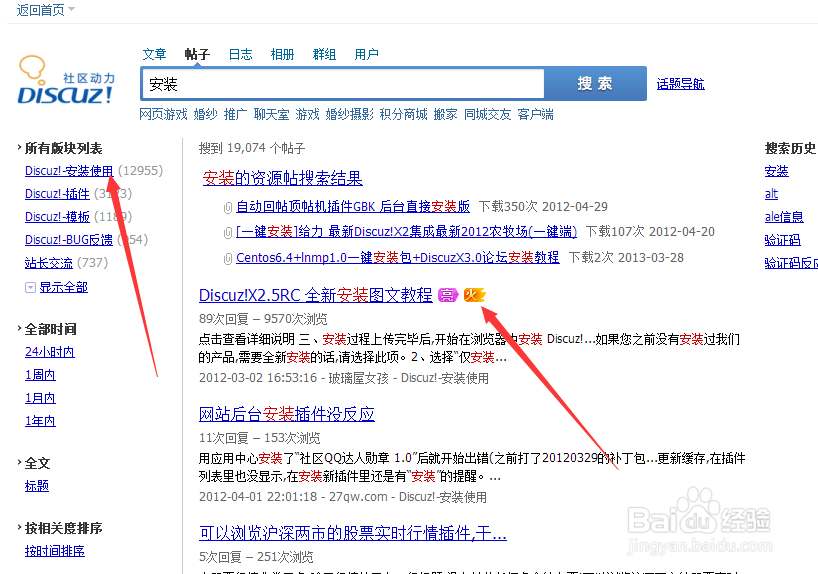
Task: Switch to the 群组 tab
Action: pos(324,54)
